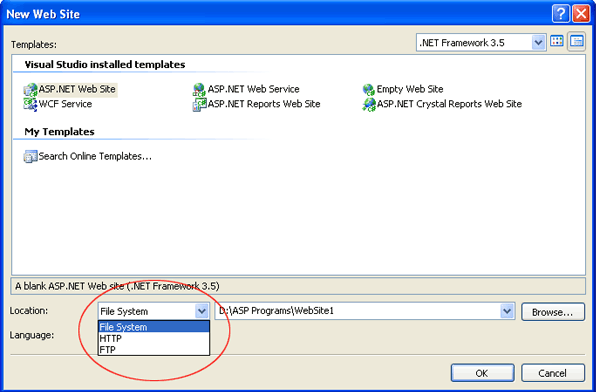This screenshot has height=392, width=596.
Task: Click the ASP.NET Reports Web Site label
Action: click(264, 104)
